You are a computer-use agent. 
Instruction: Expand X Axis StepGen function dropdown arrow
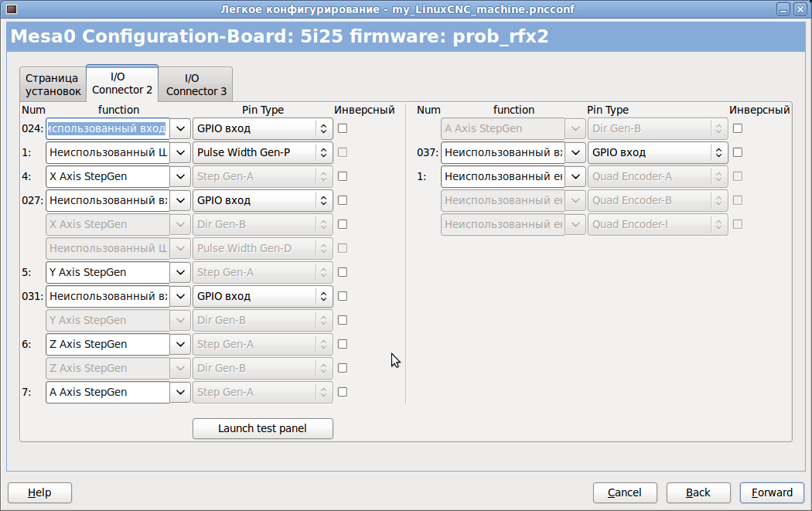pos(180,176)
